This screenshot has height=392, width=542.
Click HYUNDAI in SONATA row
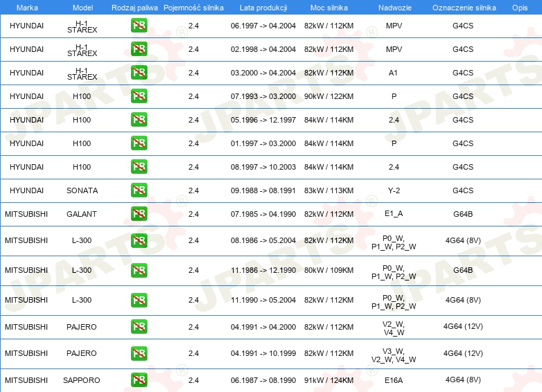tap(26, 190)
